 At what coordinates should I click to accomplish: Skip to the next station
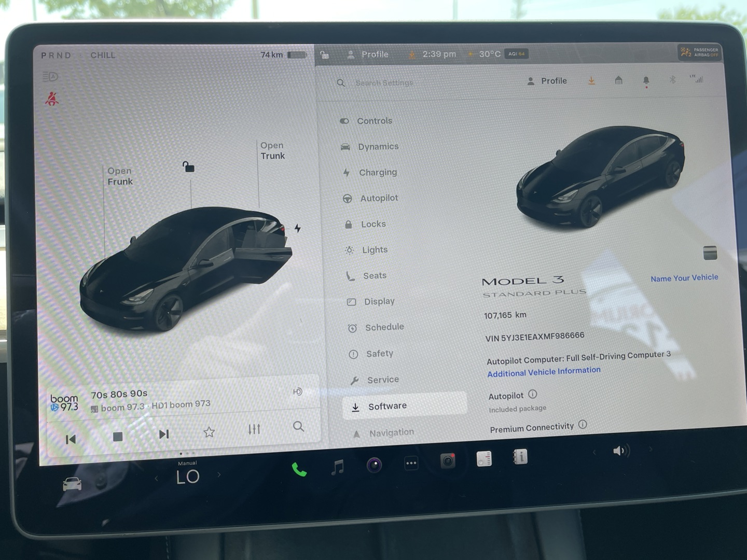[x=164, y=434]
